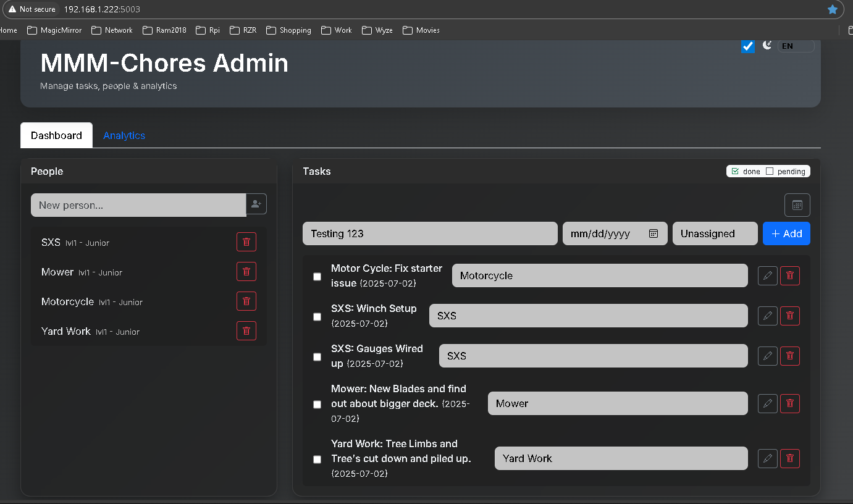Select the Dashboard tab
The height and width of the screenshot is (504, 853).
(x=56, y=136)
